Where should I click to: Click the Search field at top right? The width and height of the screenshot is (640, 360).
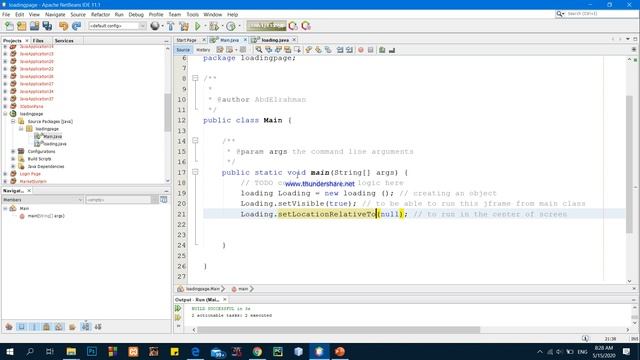point(600,14)
